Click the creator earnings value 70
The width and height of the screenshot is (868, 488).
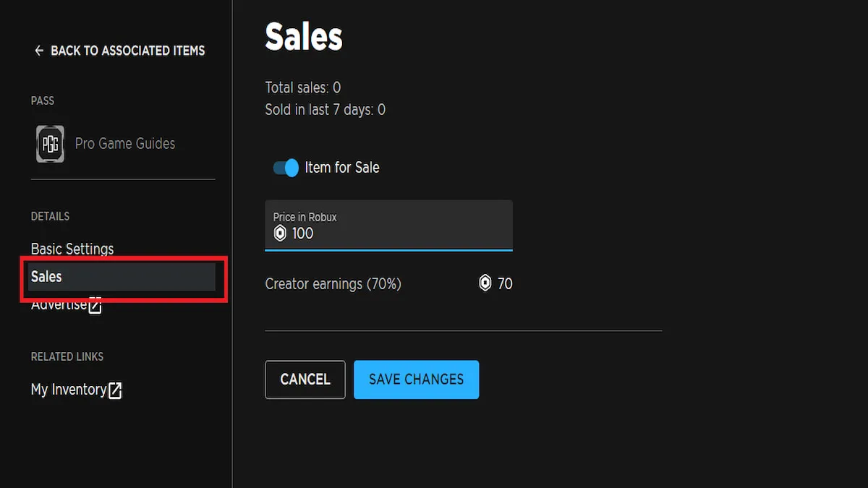point(505,284)
